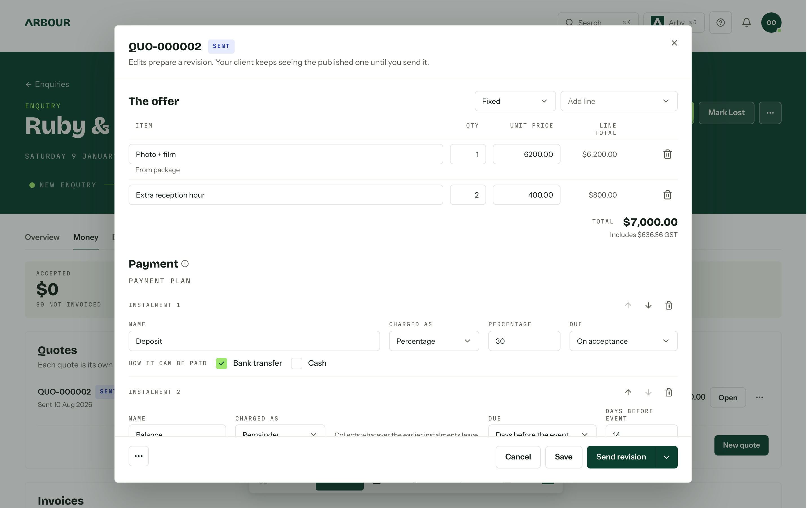Open Balance Charged As Remainder dropdown
812x508 pixels.
(x=280, y=431)
